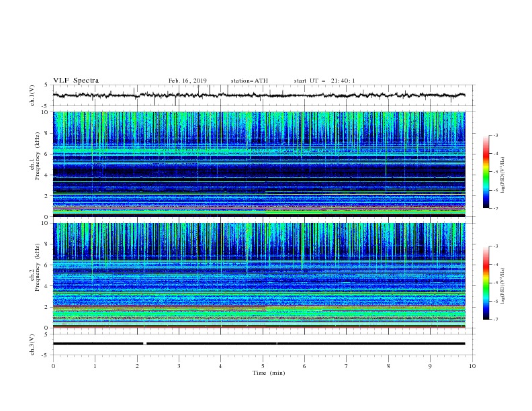Click the date 'Feb. 16, 2019'
This screenshot has height=411, width=532.
(187, 81)
